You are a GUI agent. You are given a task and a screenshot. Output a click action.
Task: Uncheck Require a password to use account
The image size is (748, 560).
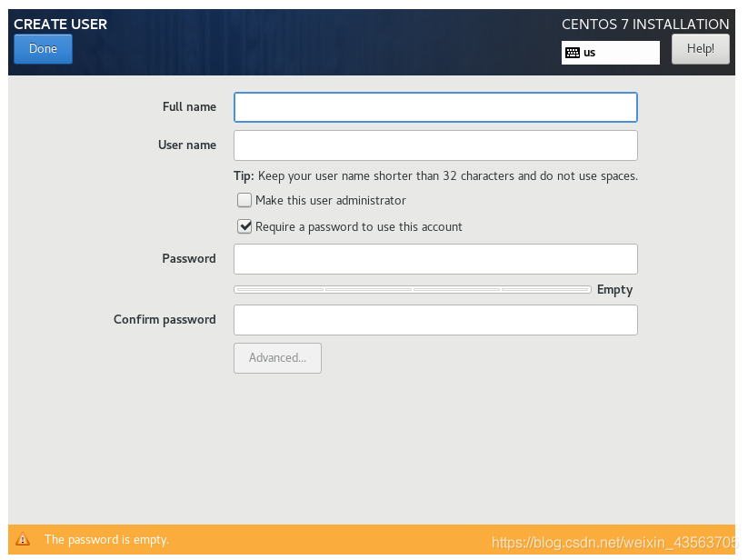[x=244, y=226]
